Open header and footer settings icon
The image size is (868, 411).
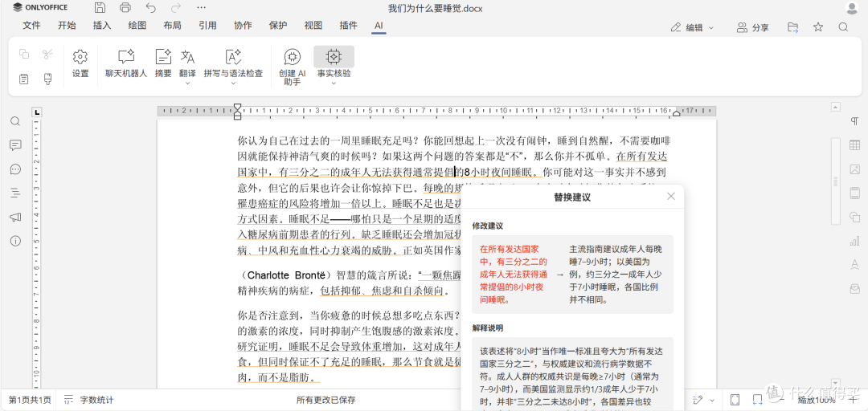854,193
